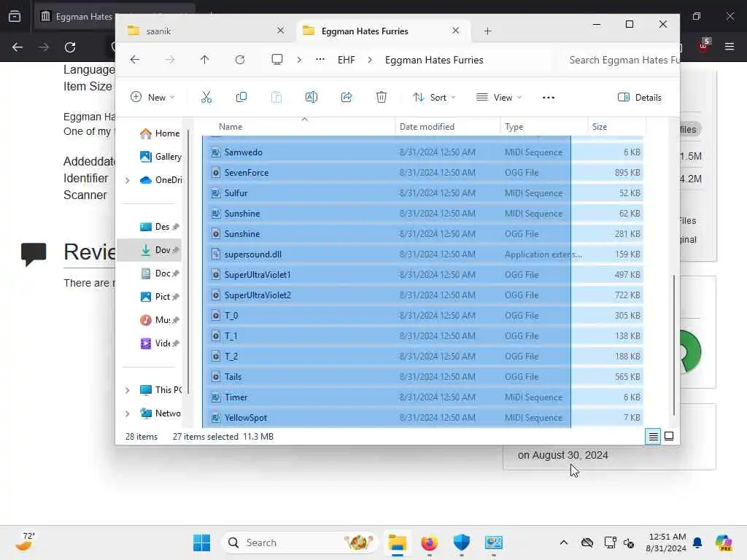
Task: Click the Copy icon in toolbar
Action: click(241, 98)
